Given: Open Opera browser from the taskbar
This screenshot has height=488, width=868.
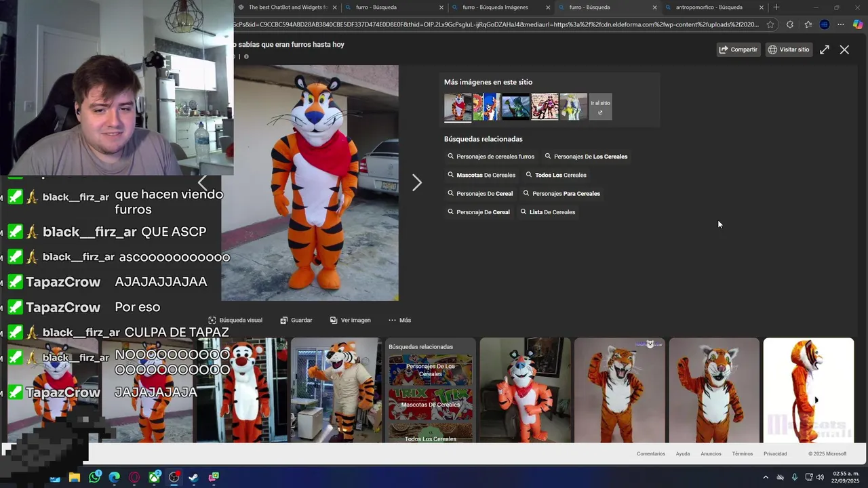Looking at the screenshot, I should pos(134,477).
